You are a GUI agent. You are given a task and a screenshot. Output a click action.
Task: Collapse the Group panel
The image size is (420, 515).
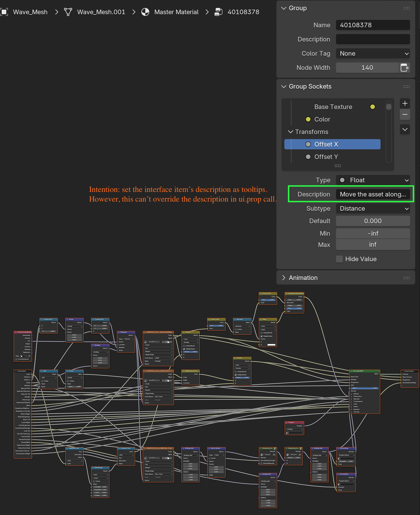click(284, 8)
